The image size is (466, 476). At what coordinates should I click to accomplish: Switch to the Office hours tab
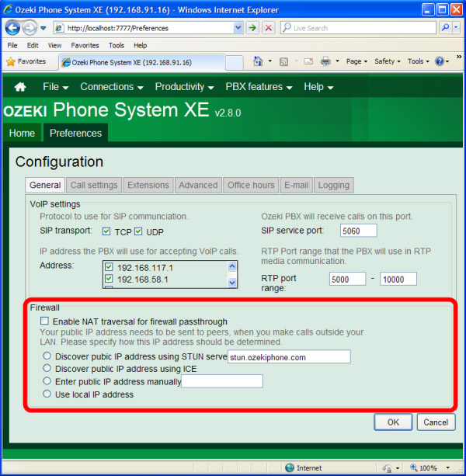pos(251,185)
